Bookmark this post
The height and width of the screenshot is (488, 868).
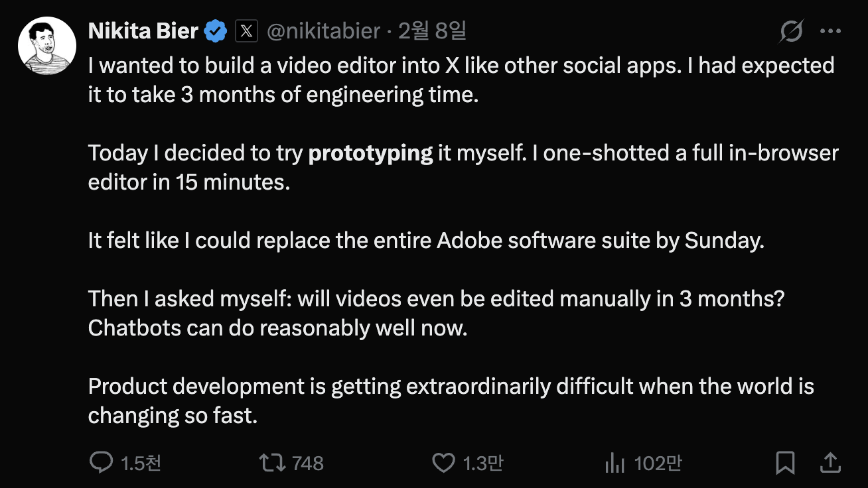pos(786,463)
